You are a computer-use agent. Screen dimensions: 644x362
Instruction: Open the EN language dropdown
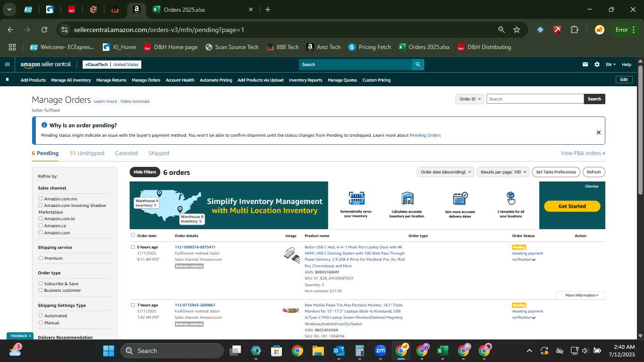(x=611, y=65)
